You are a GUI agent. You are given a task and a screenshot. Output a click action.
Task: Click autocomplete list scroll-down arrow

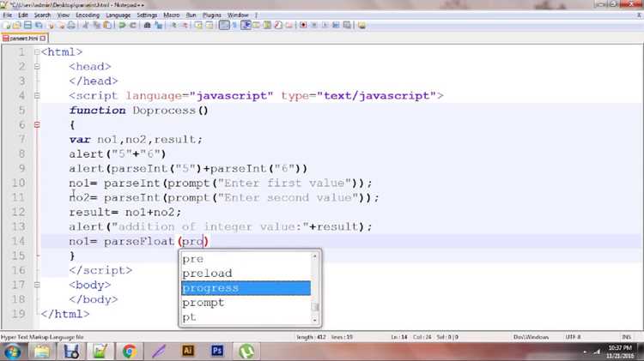coord(315,320)
